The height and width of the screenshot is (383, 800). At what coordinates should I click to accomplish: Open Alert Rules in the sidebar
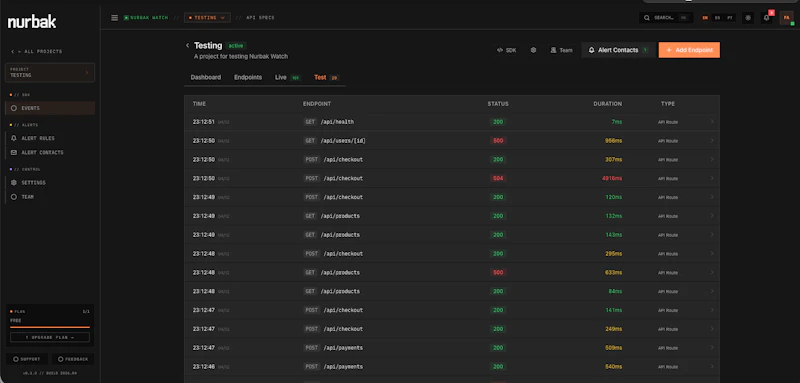tap(50, 138)
